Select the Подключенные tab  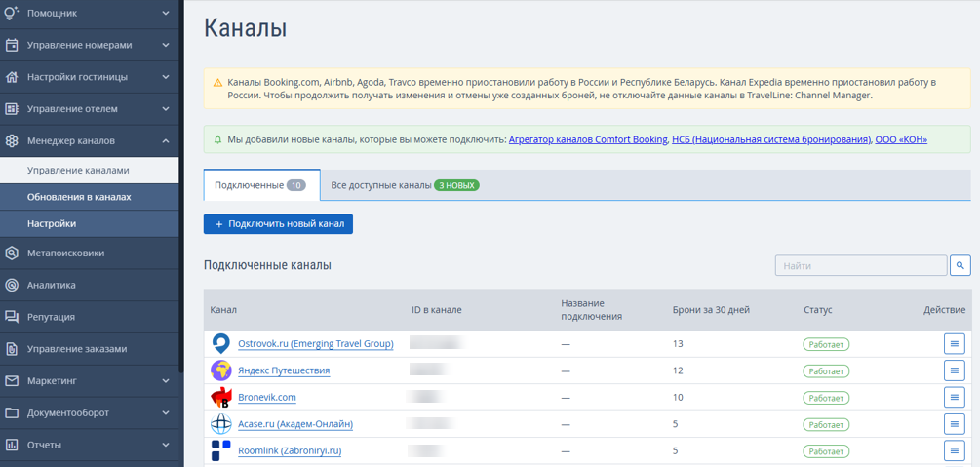point(262,185)
